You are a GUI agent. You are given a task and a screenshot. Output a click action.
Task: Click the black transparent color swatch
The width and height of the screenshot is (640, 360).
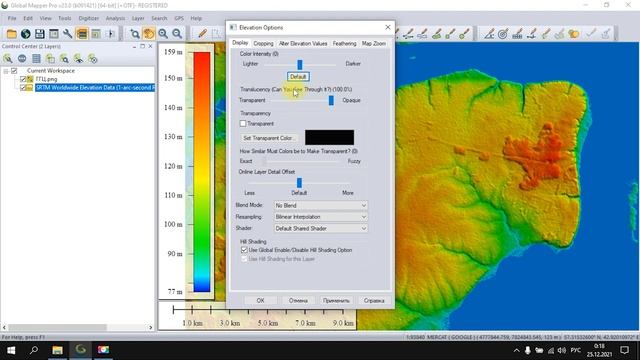coord(329,138)
